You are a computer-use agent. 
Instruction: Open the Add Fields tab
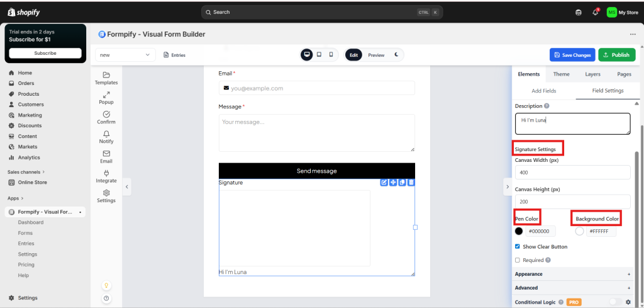pos(543,91)
